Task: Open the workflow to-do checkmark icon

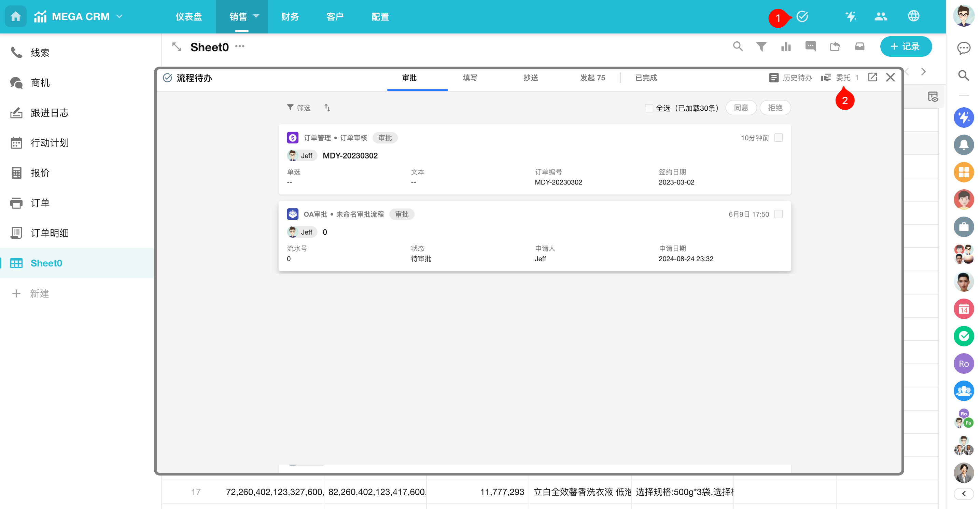Action: tap(802, 17)
